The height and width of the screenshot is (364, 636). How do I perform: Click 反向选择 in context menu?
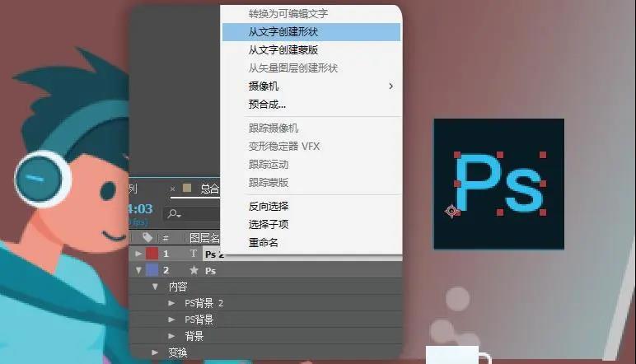[311, 207]
